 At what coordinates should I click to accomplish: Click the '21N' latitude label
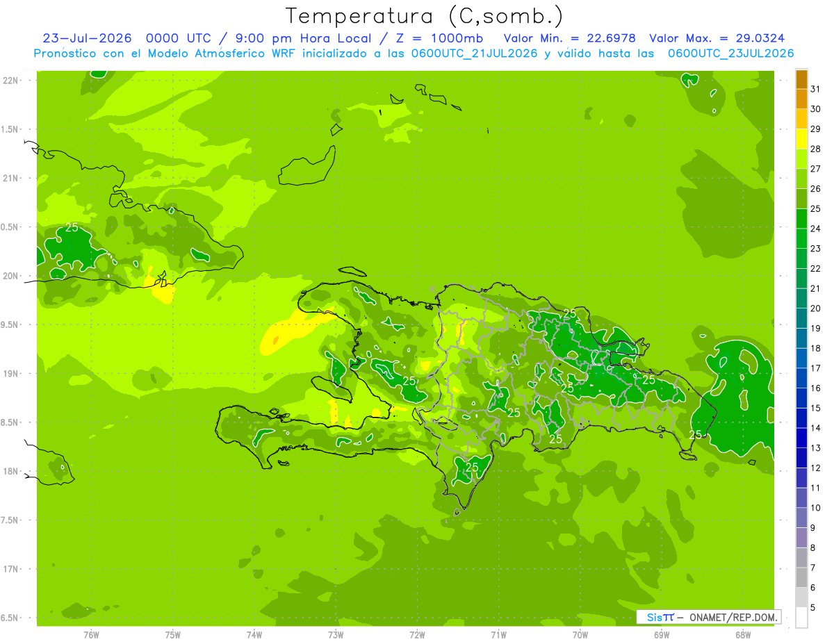point(11,178)
